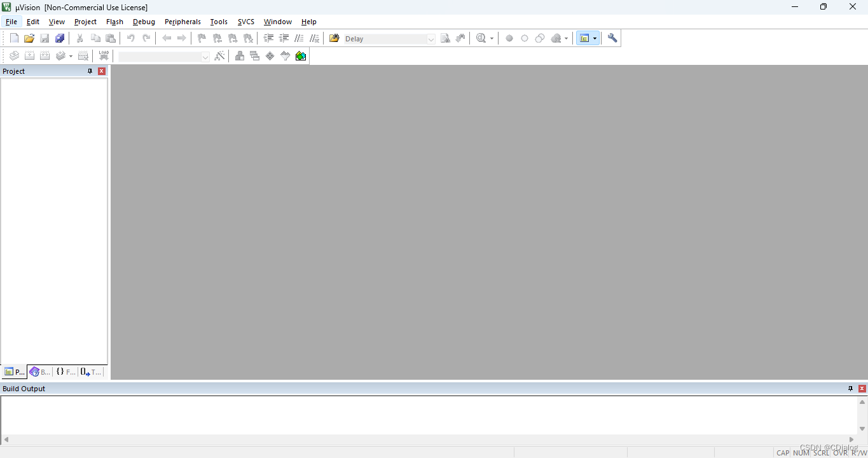Toggle Disable All Breakpoints icon
The height and width of the screenshot is (458, 868).
click(x=540, y=38)
